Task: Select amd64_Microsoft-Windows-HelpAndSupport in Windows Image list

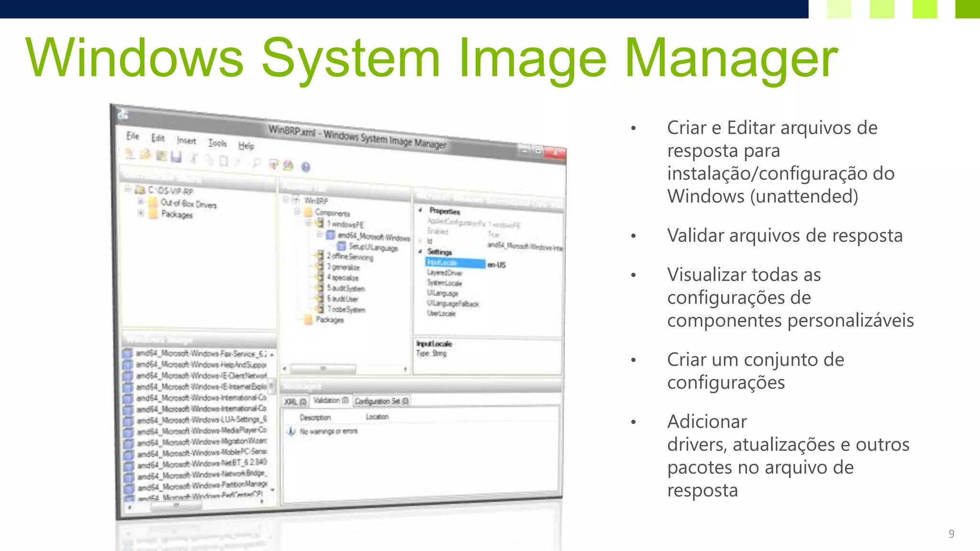Action: [x=201, y=365]
